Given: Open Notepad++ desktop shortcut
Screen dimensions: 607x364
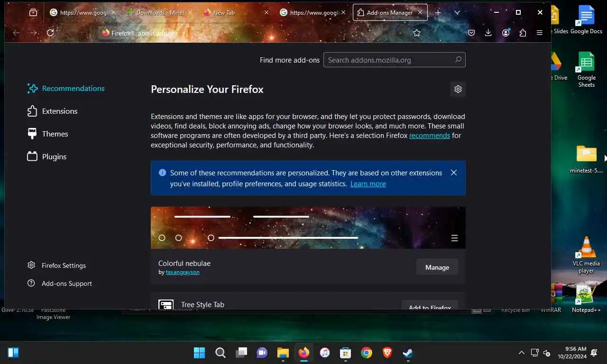Looking at the screenshot, I should pyautogui.click(x=586, y=298).
